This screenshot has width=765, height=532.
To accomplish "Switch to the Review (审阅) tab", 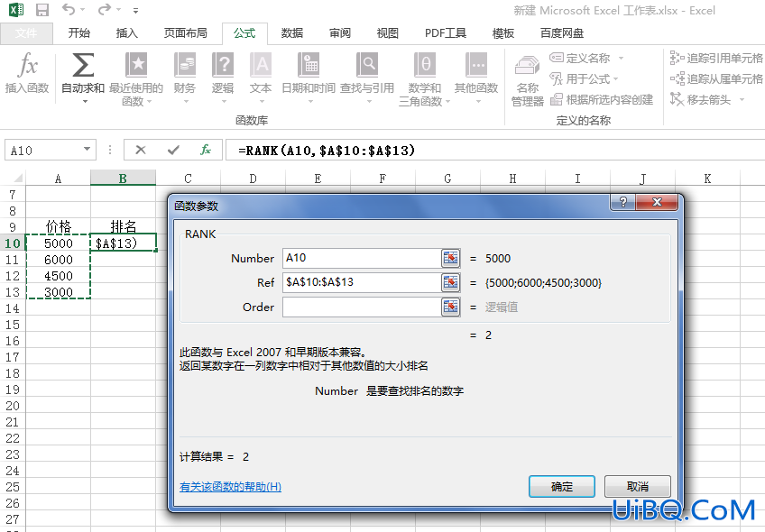I will coord(340,33).
